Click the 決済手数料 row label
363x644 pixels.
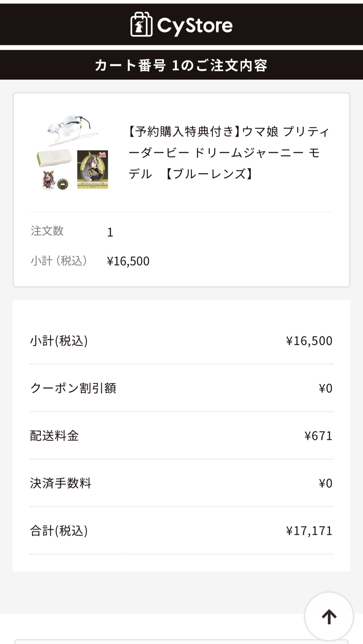point(61,483)
